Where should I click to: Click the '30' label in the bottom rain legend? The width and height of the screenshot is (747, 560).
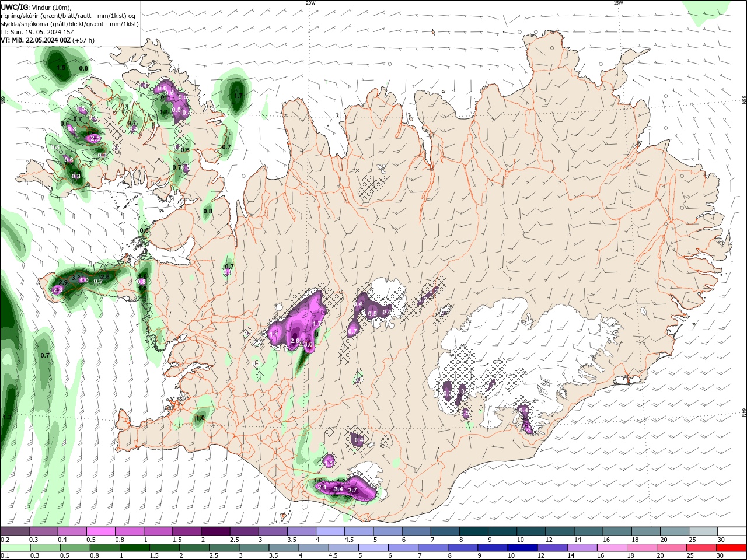721,556
